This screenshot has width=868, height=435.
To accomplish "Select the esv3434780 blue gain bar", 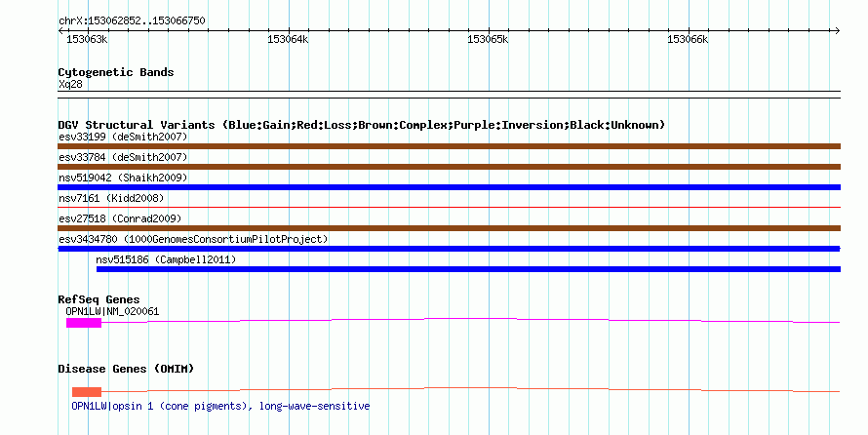I will 449,249.
